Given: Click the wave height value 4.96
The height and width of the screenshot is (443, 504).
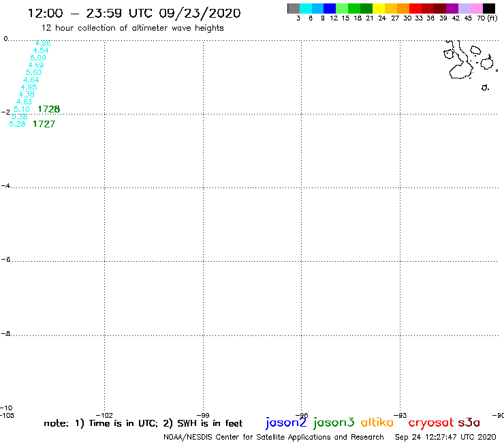Looking at the screenshot, I should (43, 43).
